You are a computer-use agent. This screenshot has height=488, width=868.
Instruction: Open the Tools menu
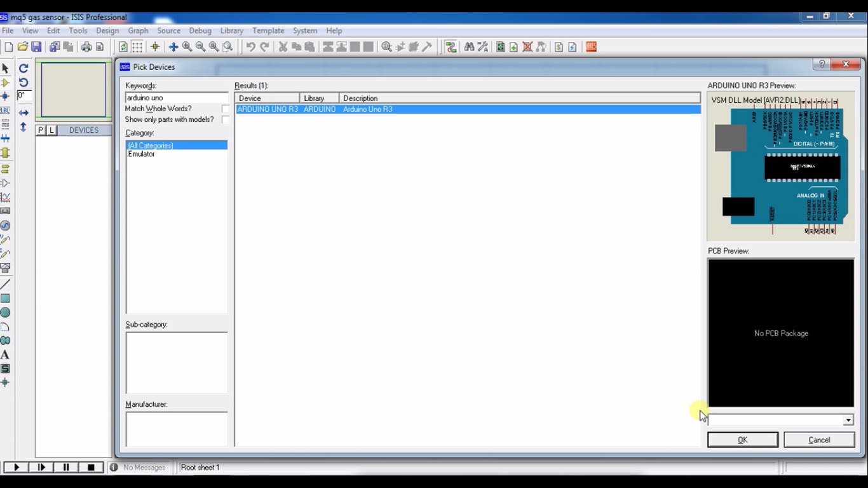tap(78, 30)
